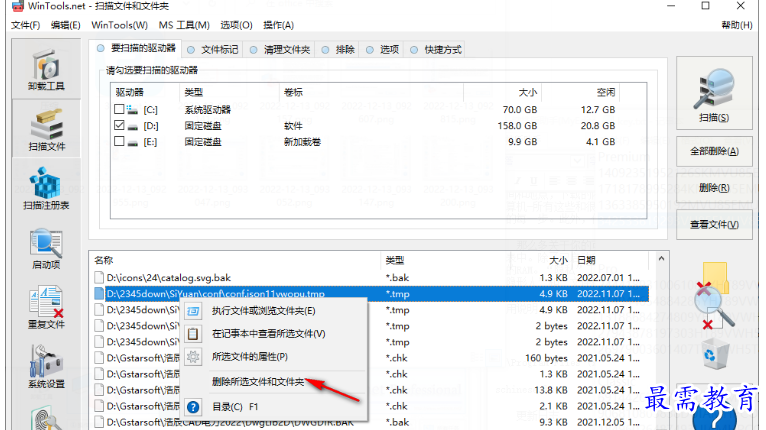Image resolution: width=766 pixels, height=430 pixels.
Task: Choose 删除所选文件和文件夹 menu entry
Action: (274, 382)
